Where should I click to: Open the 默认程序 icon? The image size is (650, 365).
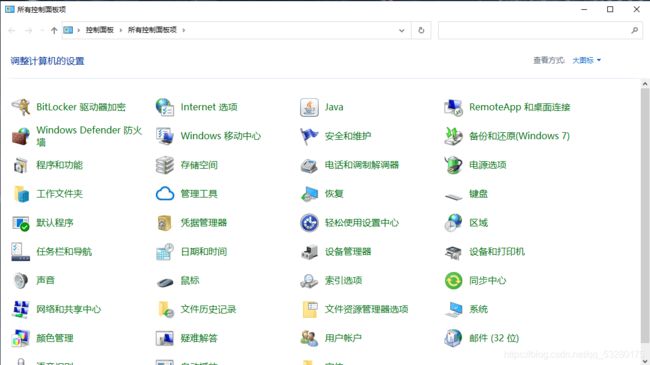(x=21, y=223)
